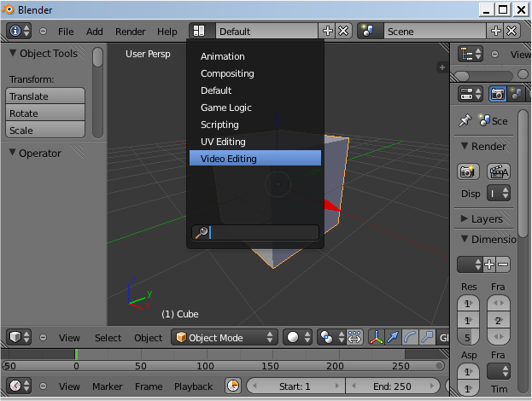The height and width of the screenshot is (401, 532).
Task: Enable the rotate manipulator arc
Action: [x=410, y=337]
